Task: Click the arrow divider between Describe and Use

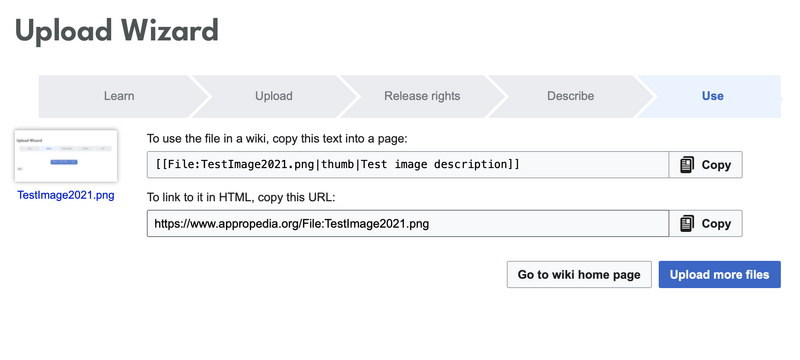Action: [x=644, y=96]
